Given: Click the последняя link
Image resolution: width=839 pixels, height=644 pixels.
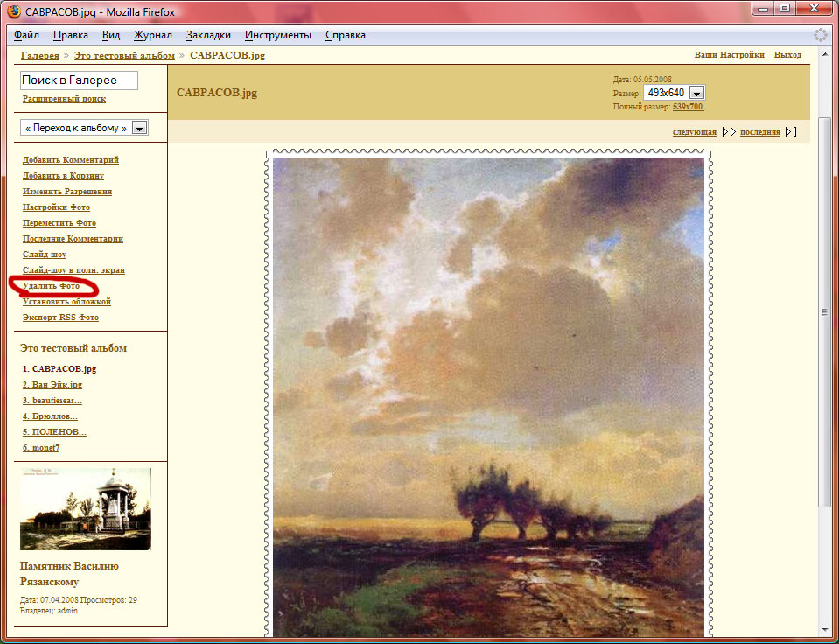Looking at the screenshot, I should tap(760, 132).
